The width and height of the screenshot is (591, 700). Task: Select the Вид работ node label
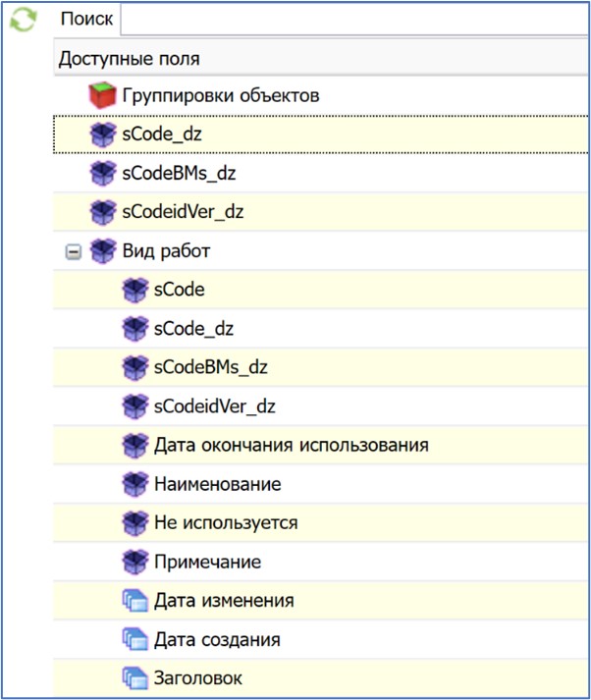(166, 251)
